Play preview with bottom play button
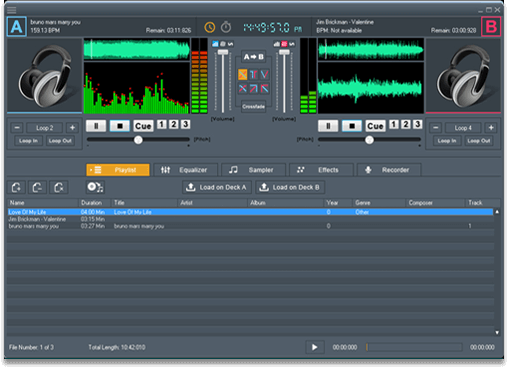 (x=315, y=347)
